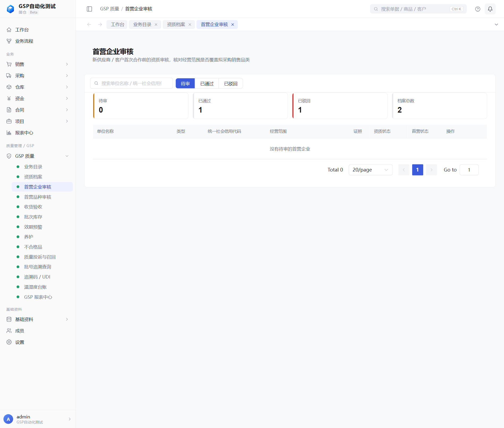Viewport: 504px width, 428px height.
Task: Open the help question mark icon
Action: (477, 9)
